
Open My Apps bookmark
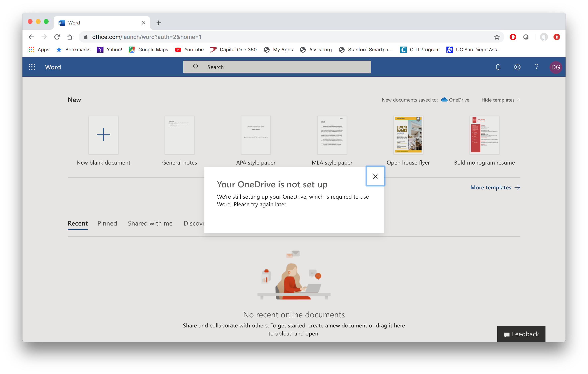(278, 50)
